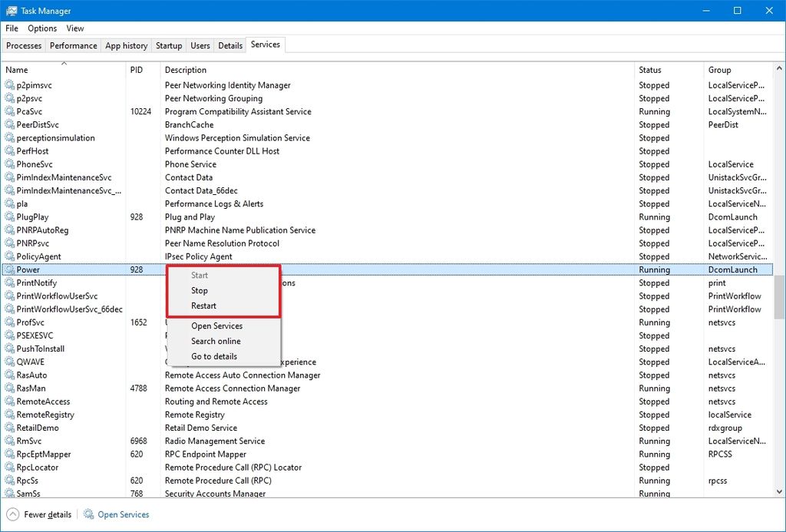The image size is (786, 532).
Task: Click the PID column header
Action: (x=137, y=69)
